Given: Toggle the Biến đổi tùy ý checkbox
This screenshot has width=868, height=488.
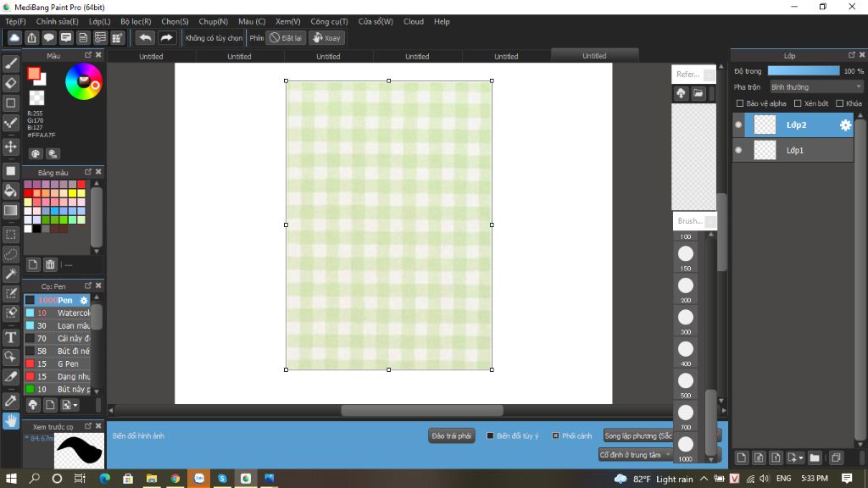Looking at the screenshot, I should coord(491,435).
